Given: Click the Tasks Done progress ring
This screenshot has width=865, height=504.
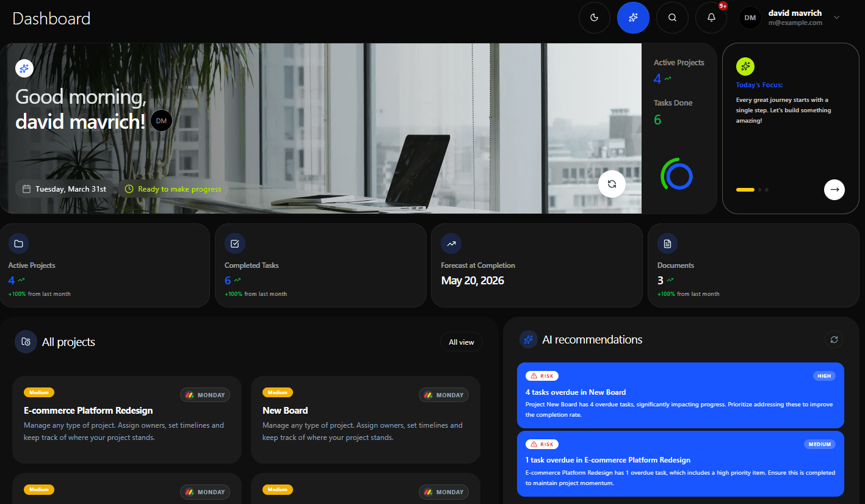Looking at the screenshot, I should pyautogui.click(x=676, y=175).
